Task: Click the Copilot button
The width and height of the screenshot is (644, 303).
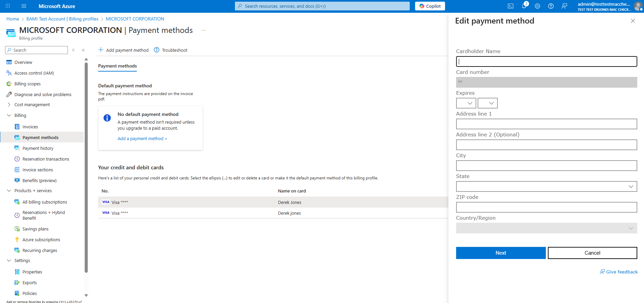Action: point(430,6)
